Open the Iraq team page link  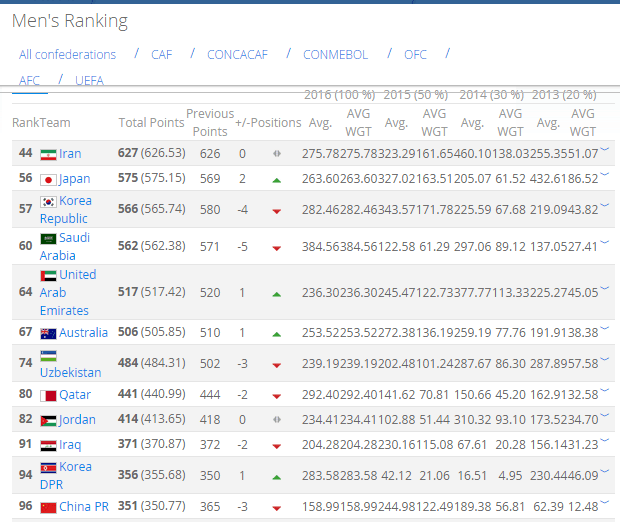point(70,445)
